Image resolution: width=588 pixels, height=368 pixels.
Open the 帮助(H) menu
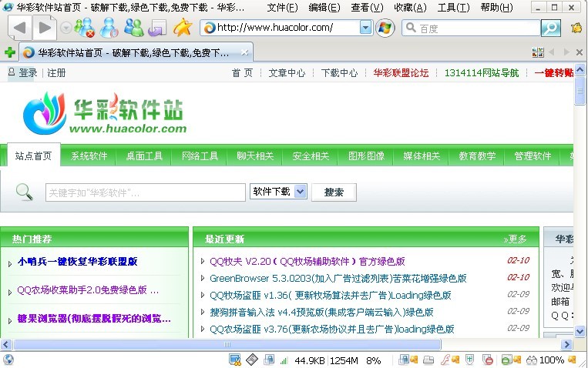coord(497,8)
